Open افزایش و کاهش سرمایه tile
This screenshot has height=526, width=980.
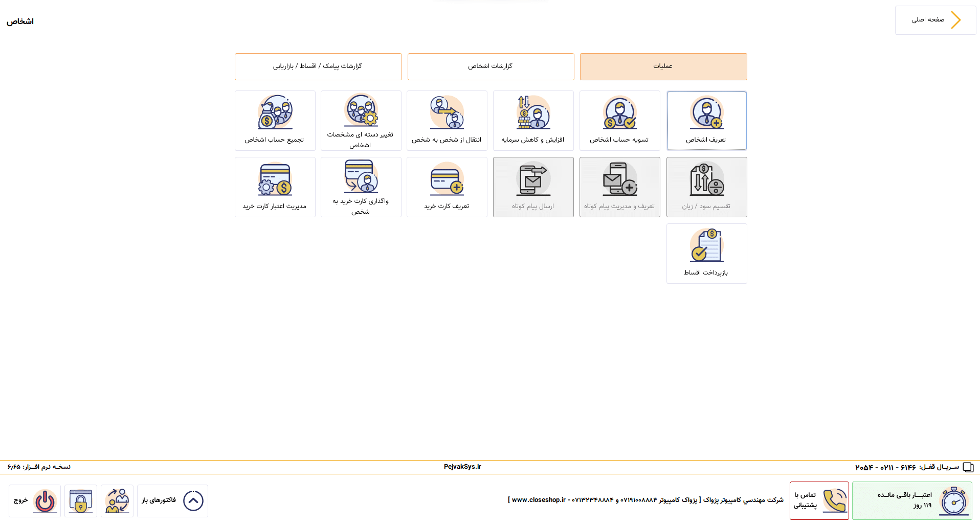pyautogui.click(x=533, y=121)
